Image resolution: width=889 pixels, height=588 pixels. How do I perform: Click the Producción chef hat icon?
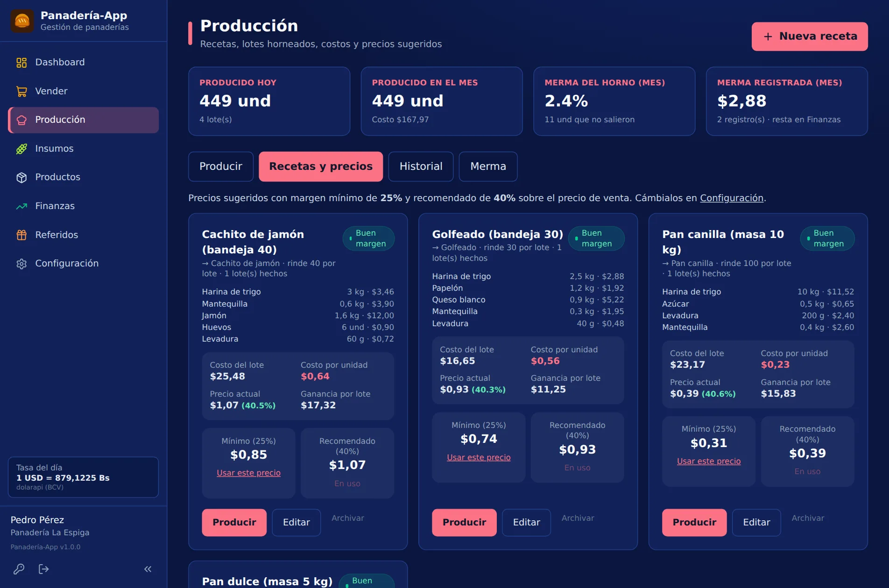click(21, 120)
